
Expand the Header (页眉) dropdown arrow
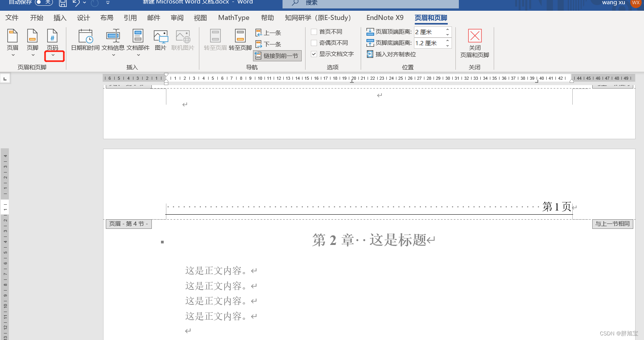coord(13,55)
